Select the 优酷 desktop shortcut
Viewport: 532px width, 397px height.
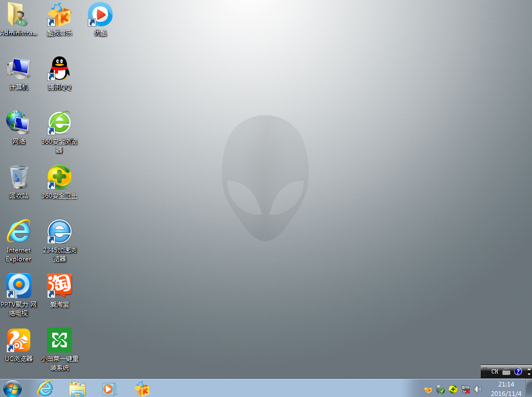pyautogui.click(x=100, y=19)
